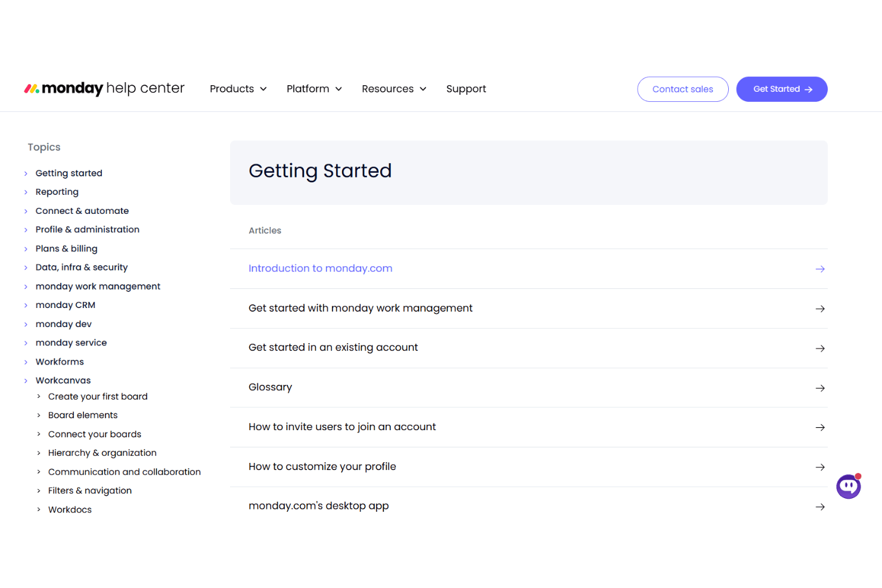Open the Platform dropdown menu
Image resolution: width=882 pixels, height=588 pixels.
point(315,89)
